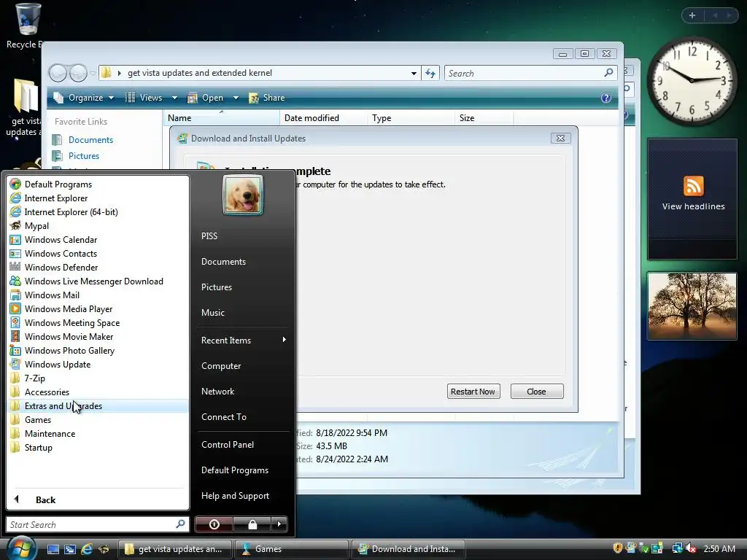
Task: Open Control Panel from Start menu
Action: click(x=228, y=444)
